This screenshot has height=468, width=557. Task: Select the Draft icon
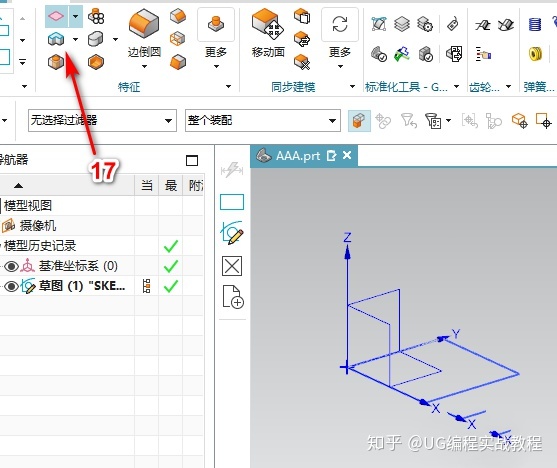(178, 62)
